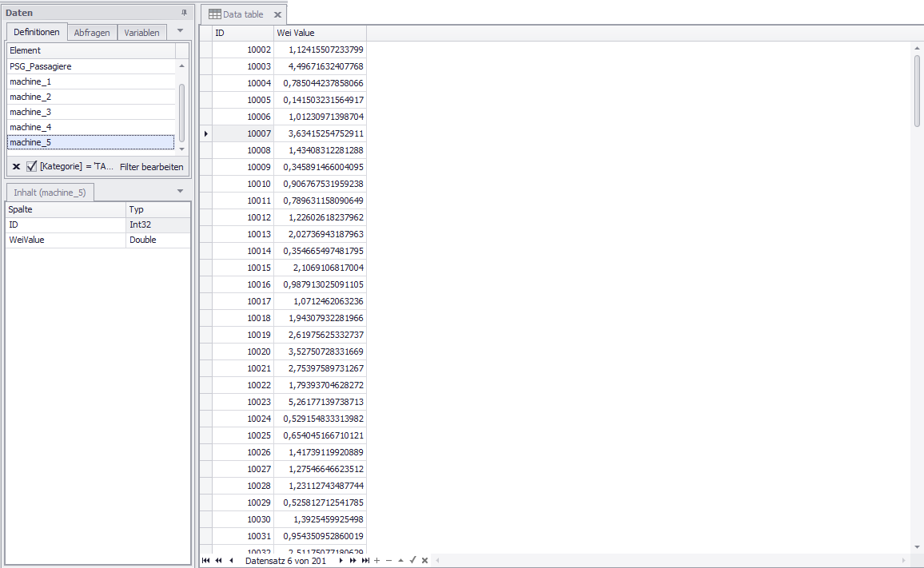Go to the next record
The width and height of the screenshot is (924, 568).
pos(341,561)
